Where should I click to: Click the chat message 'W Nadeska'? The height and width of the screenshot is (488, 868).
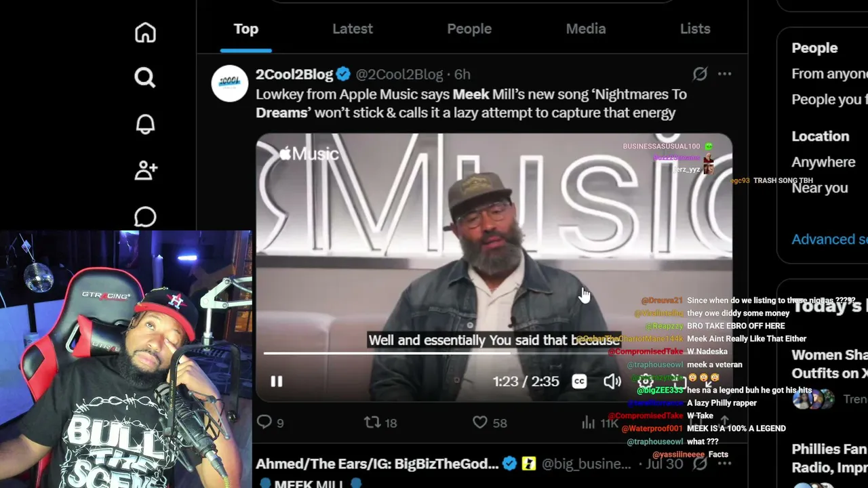coord(707,352)
